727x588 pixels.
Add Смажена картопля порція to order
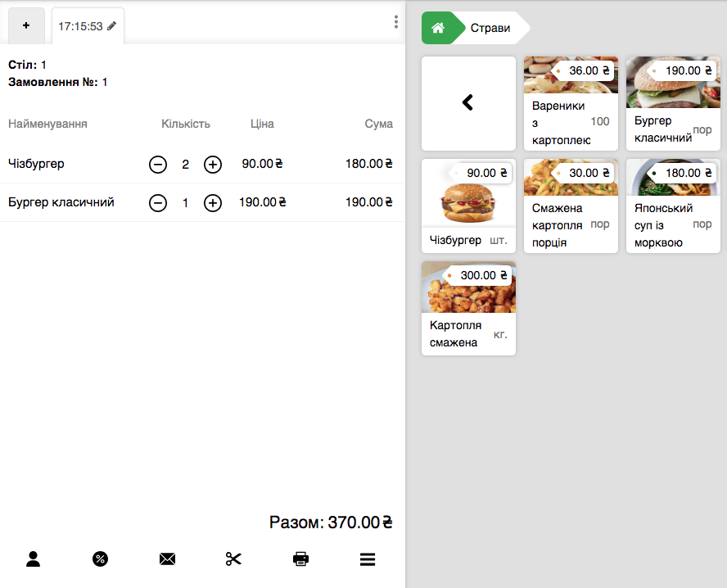pos(571,206)
